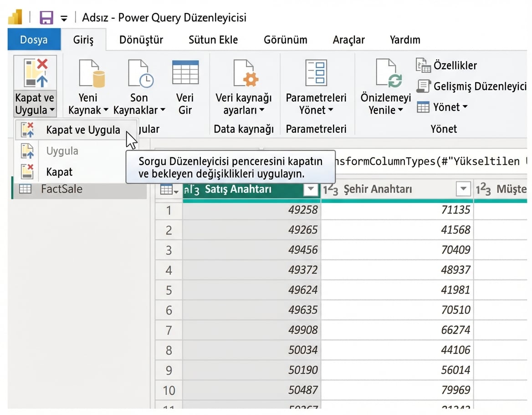Select row number 10 header
The image size is (532, 415).
click(169, 390)
